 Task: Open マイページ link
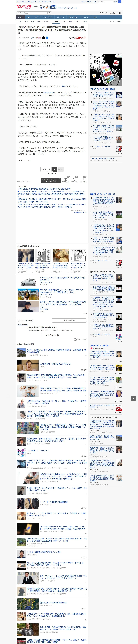click(103, 13)
